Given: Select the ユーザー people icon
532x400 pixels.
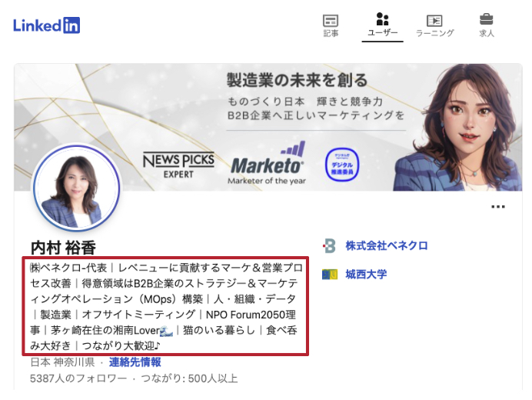Looking at the screenshot, I should point(382,19).
